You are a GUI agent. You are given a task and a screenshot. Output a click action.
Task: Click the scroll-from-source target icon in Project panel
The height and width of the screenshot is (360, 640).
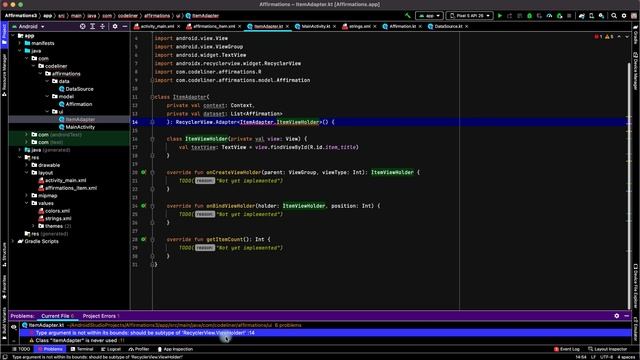click(83, 26)
